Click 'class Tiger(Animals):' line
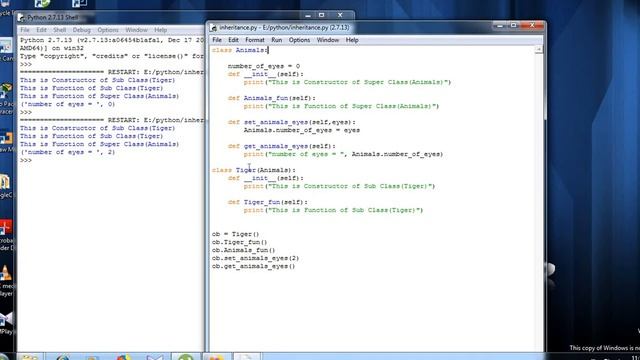Viewport: 640px width, 360px height. [253, 170]
